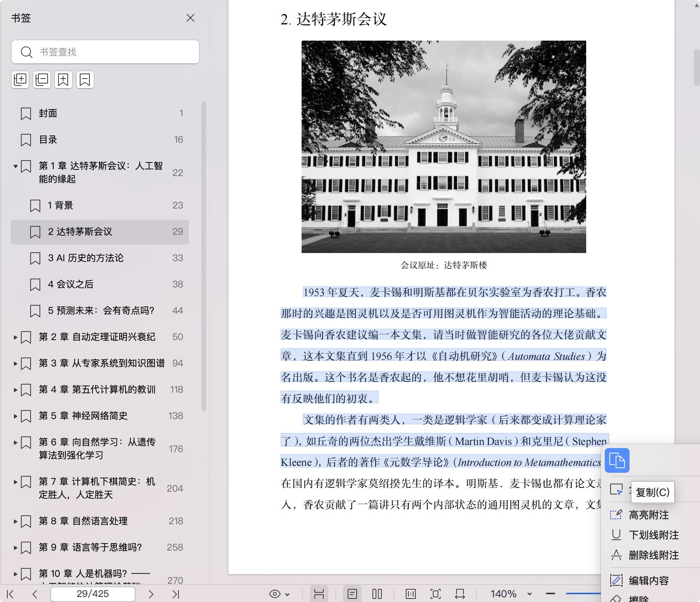This screenshot has width=700, height=602.
Task: Click bookmark icon beside 1 背景
Action: tap(35, 206)
